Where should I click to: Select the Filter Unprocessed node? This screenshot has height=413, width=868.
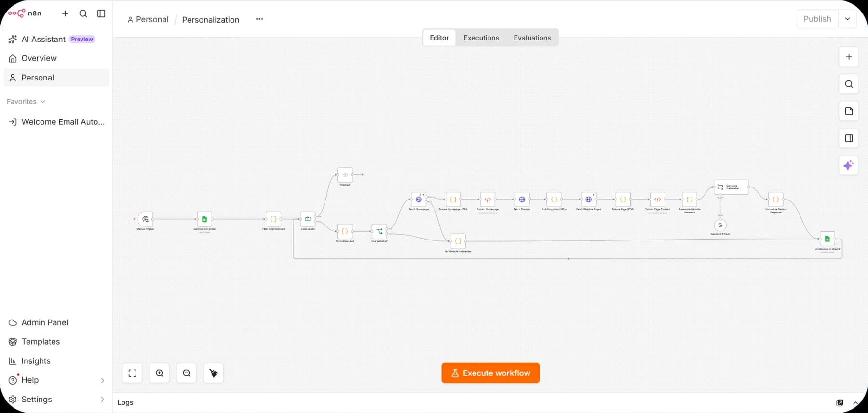(273, 219)
